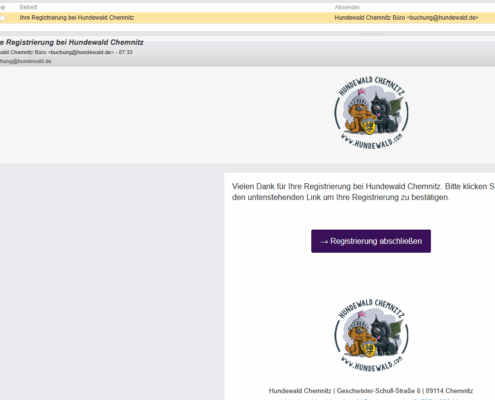
Task: Click the recipient address line in header
Action: tap(26, 61)
